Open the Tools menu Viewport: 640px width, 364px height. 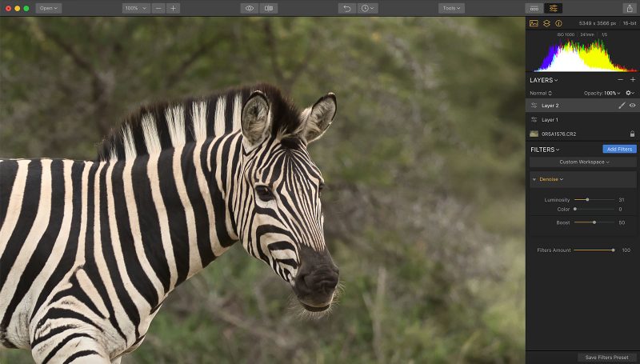[451, 8]
